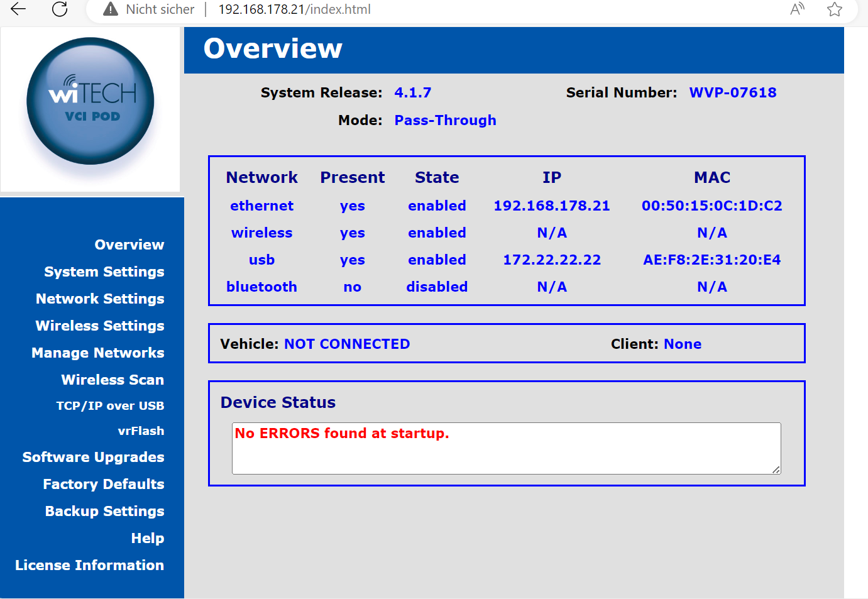Click the 'Nicht sicher' warning icon
The image size is (868, 599).
click(x=111, y=9)
